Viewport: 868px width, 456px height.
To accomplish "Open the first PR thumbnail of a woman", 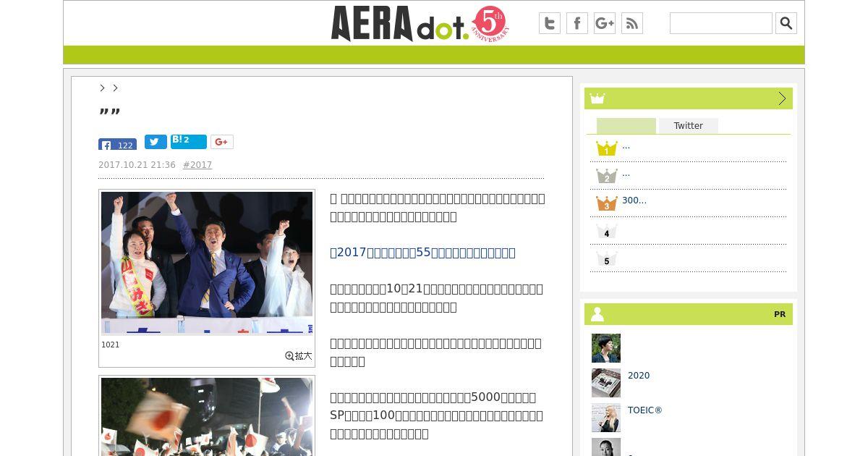I will pos(606,348).
